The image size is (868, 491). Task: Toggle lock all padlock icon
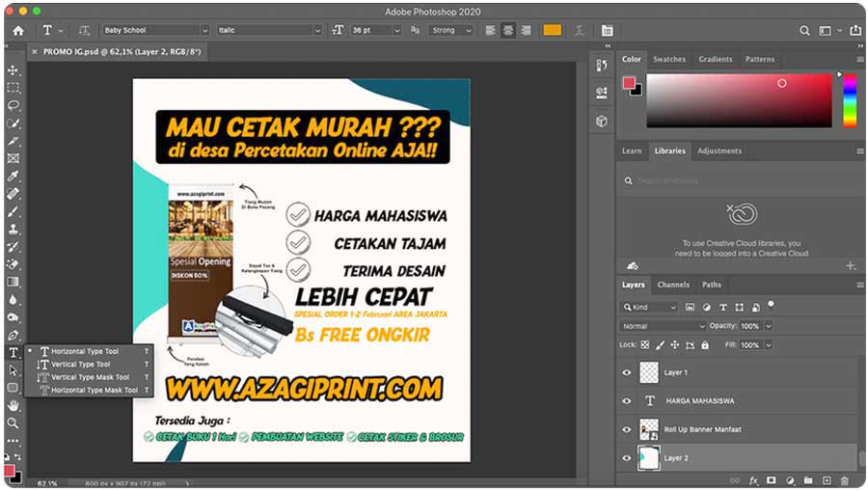point(705,345)
